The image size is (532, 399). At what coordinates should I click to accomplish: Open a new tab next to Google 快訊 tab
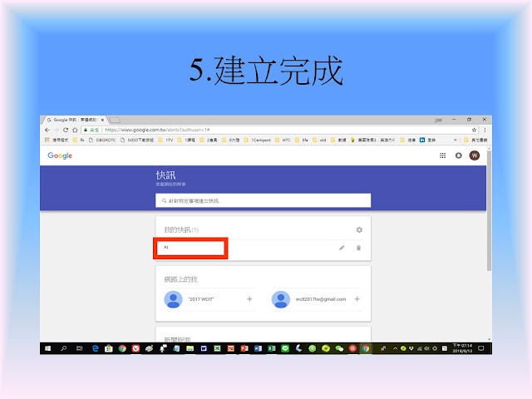(115, 120)
